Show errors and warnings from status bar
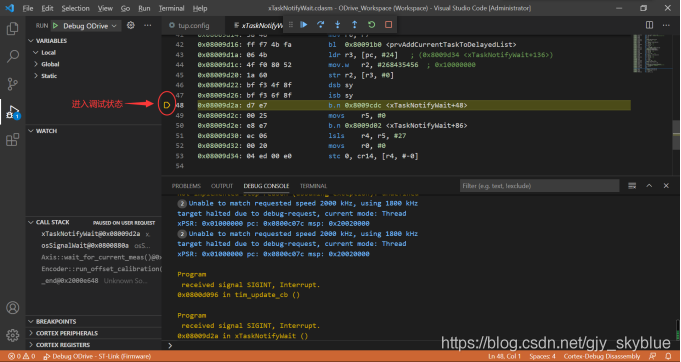Viewport: 681px width, 362px height. 21,356
